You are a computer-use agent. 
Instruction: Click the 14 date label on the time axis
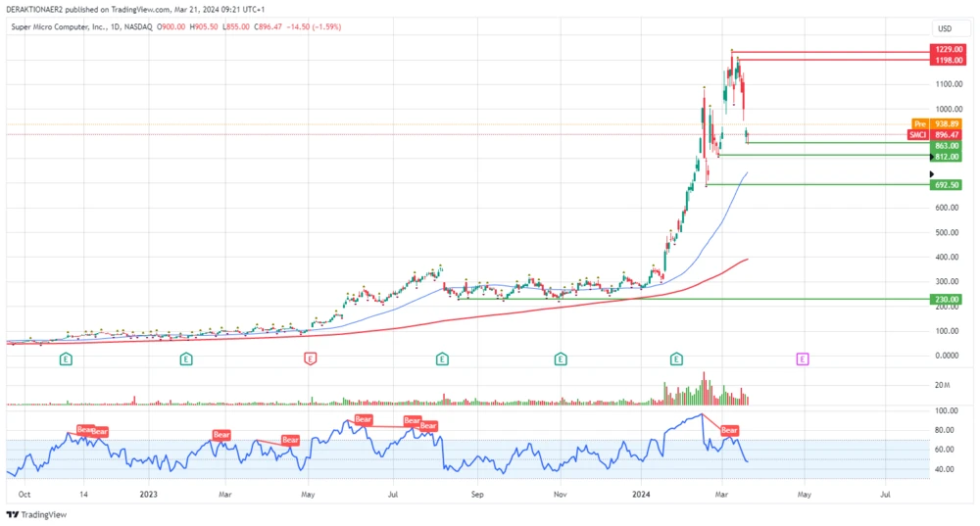83,494
